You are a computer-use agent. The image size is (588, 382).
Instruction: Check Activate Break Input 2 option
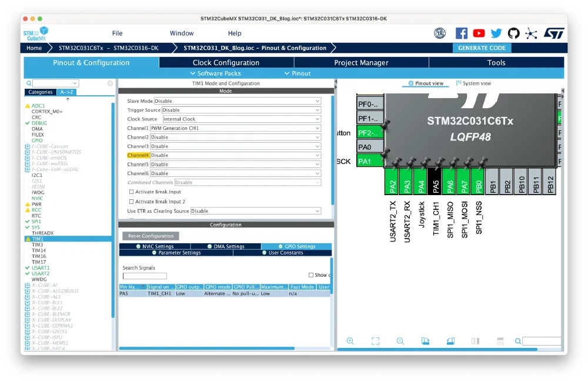tap(131, 202)
